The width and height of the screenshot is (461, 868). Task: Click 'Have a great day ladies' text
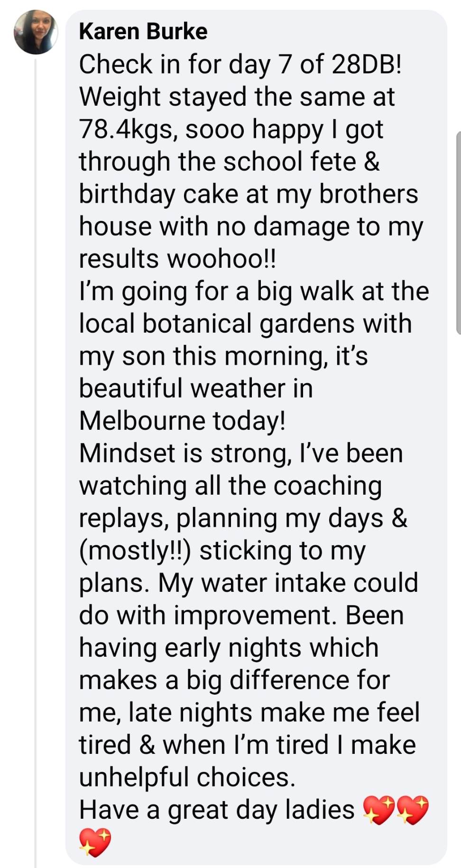[216, 810]
